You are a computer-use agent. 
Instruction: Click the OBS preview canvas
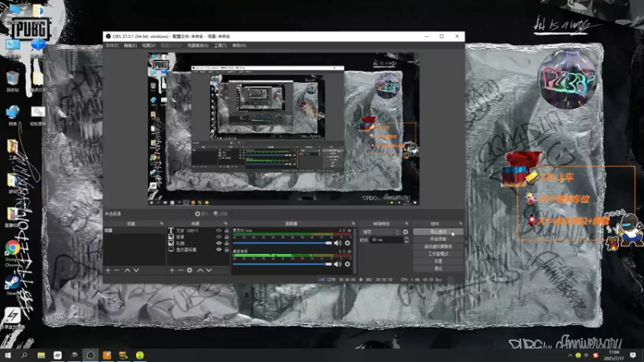[x=283, y=129]
